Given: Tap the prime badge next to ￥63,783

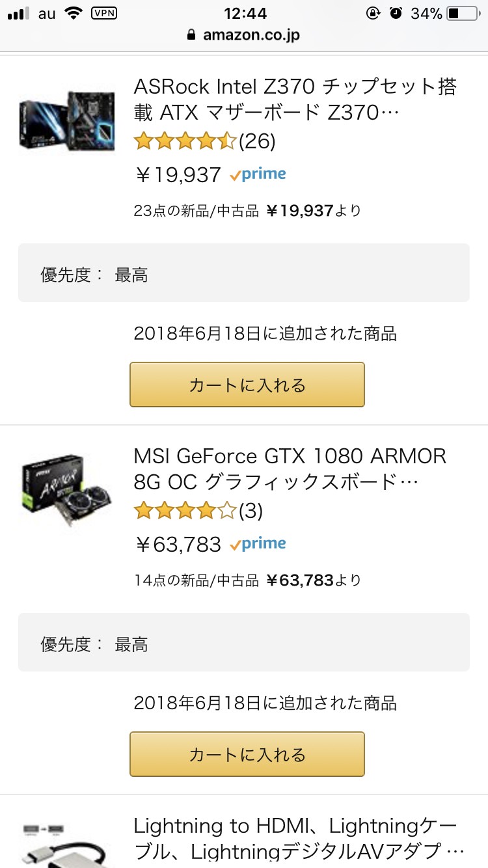Looking at the screenshot, I should pos(258,544).
